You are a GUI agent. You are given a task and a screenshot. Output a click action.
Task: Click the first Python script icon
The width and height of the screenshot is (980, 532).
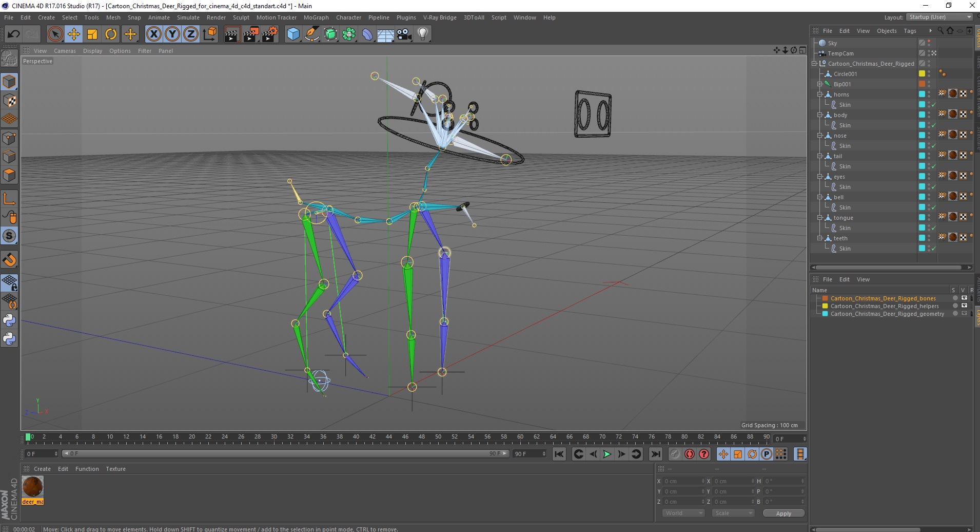coord(9,320)
